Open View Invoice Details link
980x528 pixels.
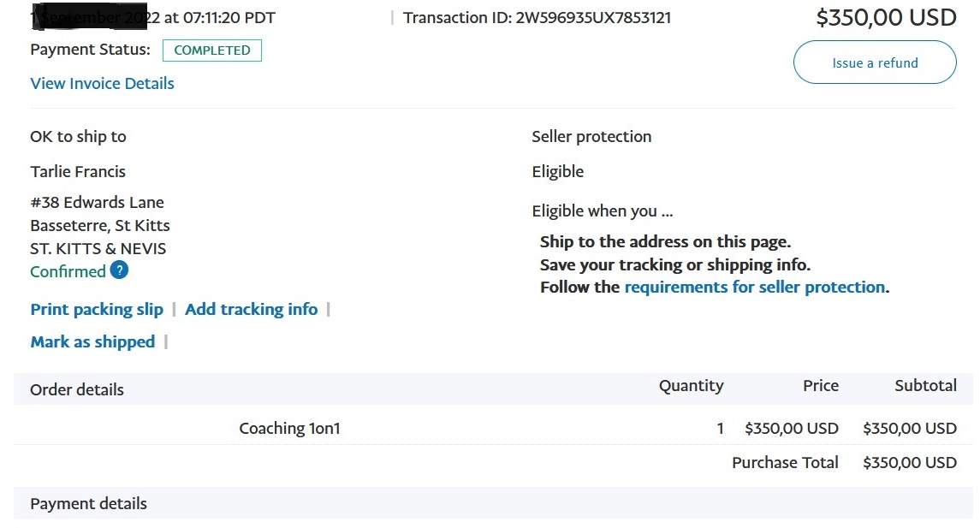coord(103,84)
